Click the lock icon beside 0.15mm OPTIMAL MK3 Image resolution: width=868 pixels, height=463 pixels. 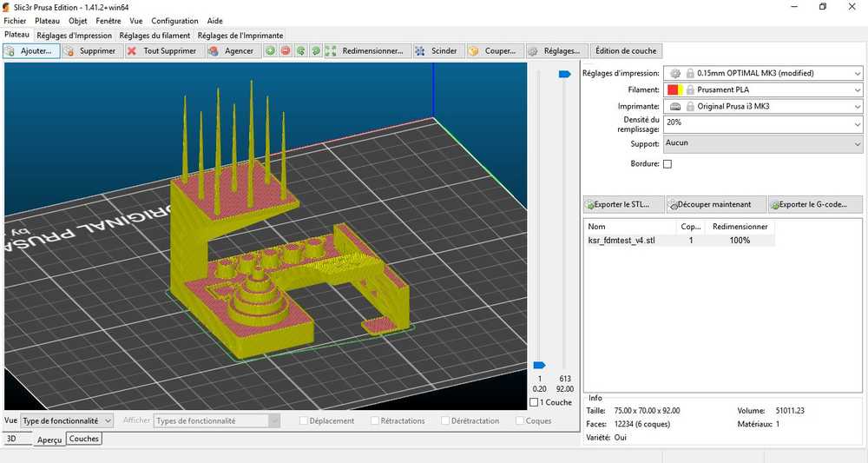tap(690, 73)
